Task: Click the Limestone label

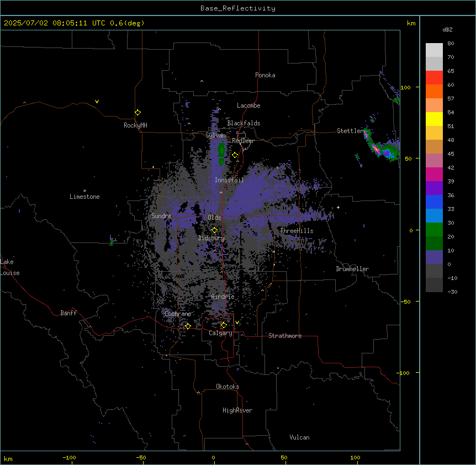Action: click(x=84, y=197)
